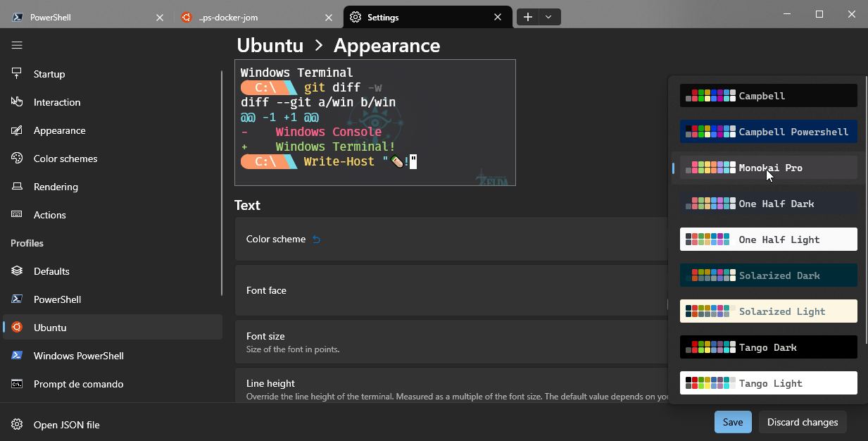
Task: Open Actions settings page
Action: point(113,215)
